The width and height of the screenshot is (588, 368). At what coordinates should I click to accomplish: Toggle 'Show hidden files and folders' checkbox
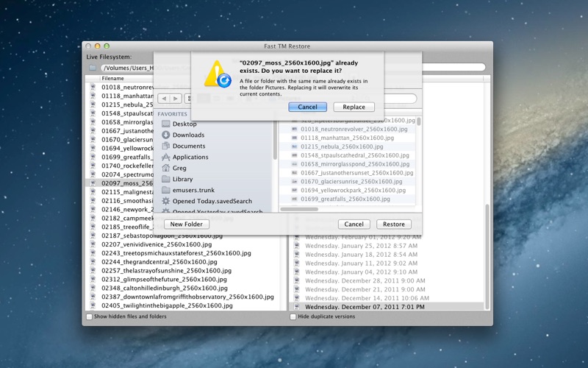coord(89,316)
